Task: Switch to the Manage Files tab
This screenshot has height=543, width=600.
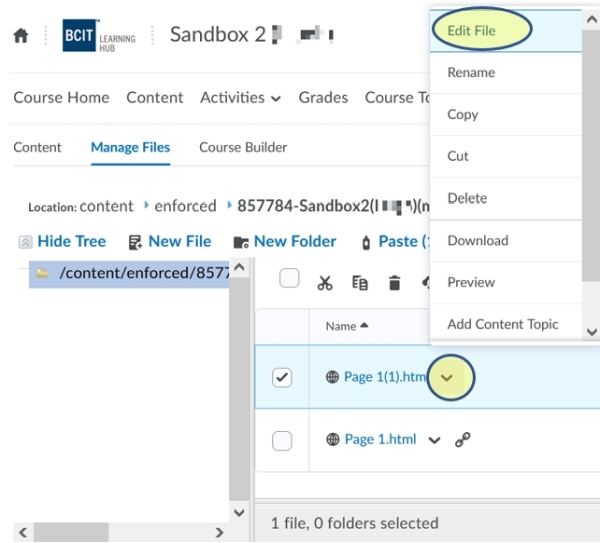Action: (130, 147)
